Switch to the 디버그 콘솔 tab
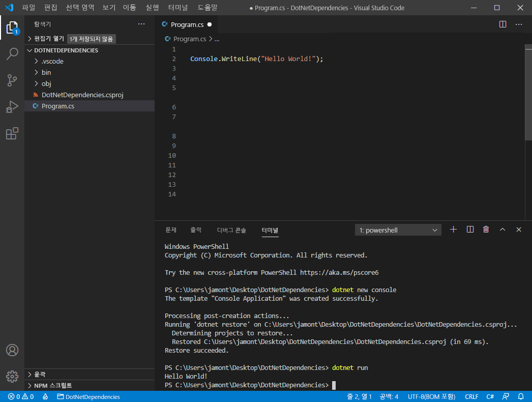Screen dimensions: 532x402 pos(231,229)
